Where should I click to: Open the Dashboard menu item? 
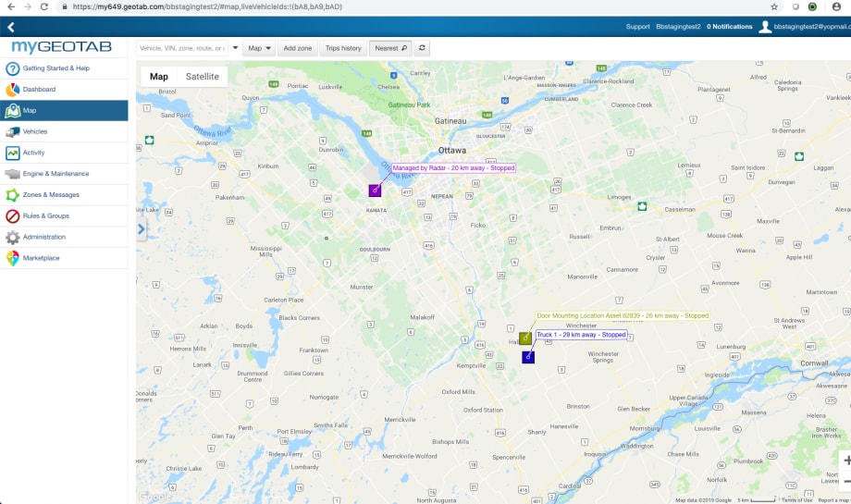(x=64, y=90)
